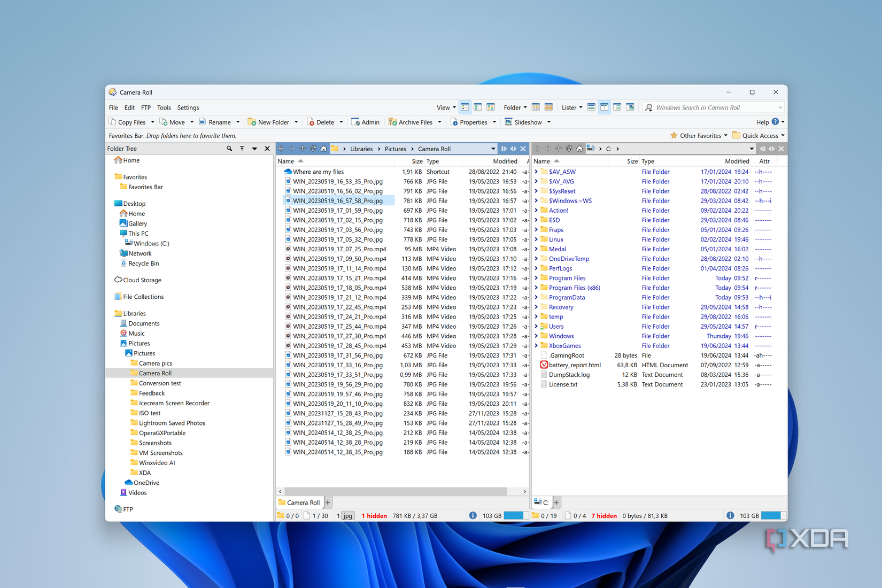Click the Delete button
Screen dimensions: 882x588
point(321,122)
